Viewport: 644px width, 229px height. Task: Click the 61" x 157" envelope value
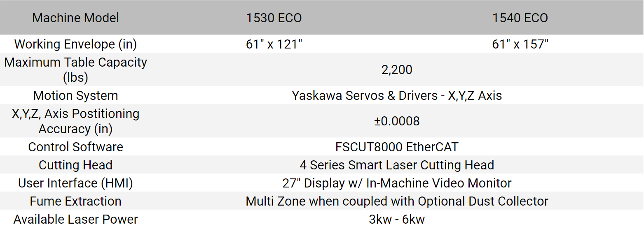pos(520,44)
